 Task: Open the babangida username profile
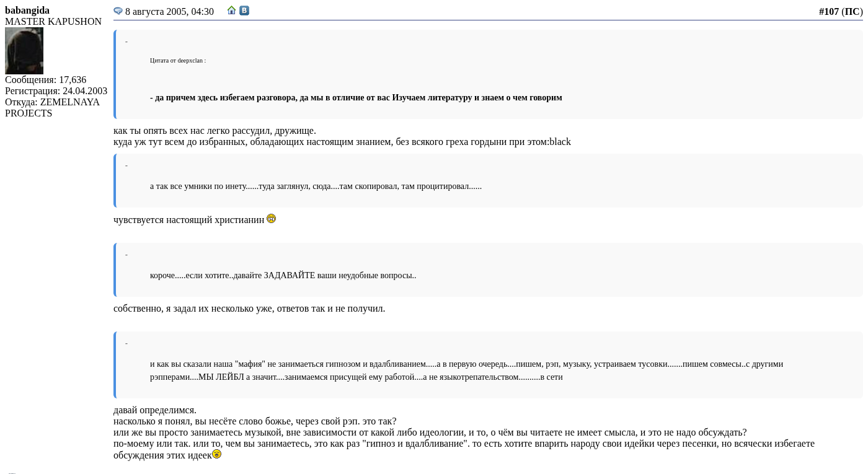point(27,11)
